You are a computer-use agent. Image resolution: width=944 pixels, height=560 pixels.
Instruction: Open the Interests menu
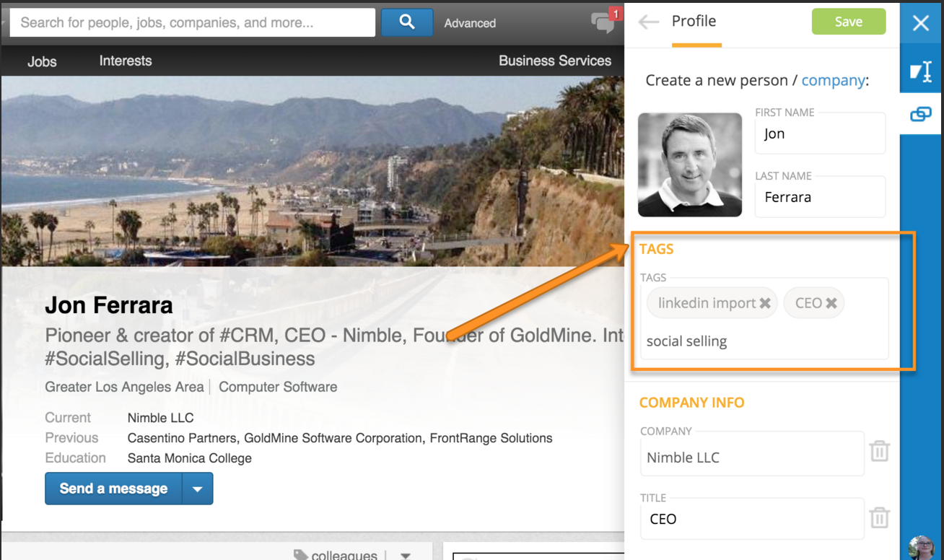126,61
